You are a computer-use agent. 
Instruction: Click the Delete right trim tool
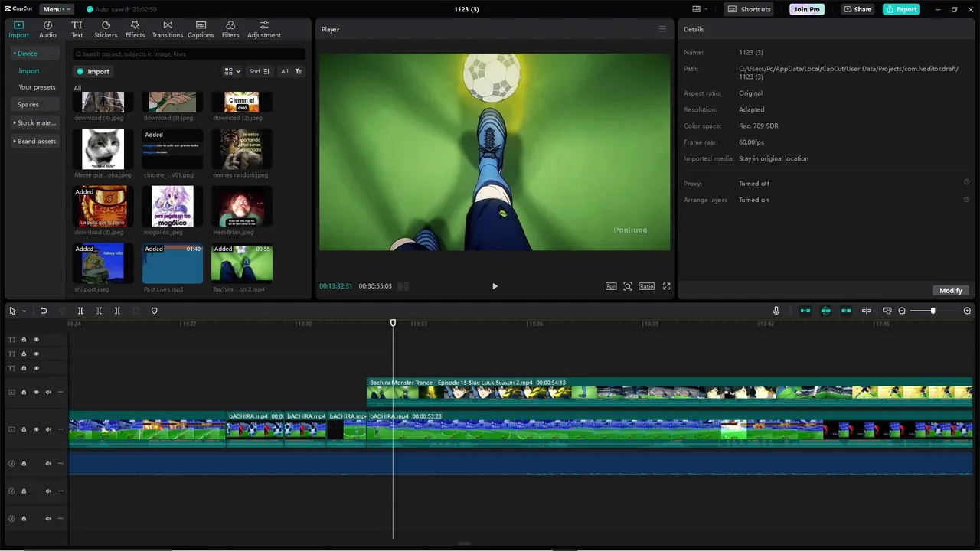pos(117,311)
